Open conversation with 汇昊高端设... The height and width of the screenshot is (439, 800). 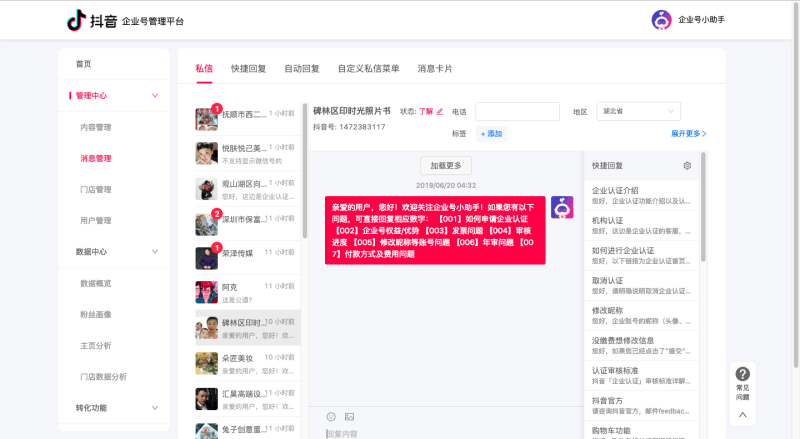[247, 399]
